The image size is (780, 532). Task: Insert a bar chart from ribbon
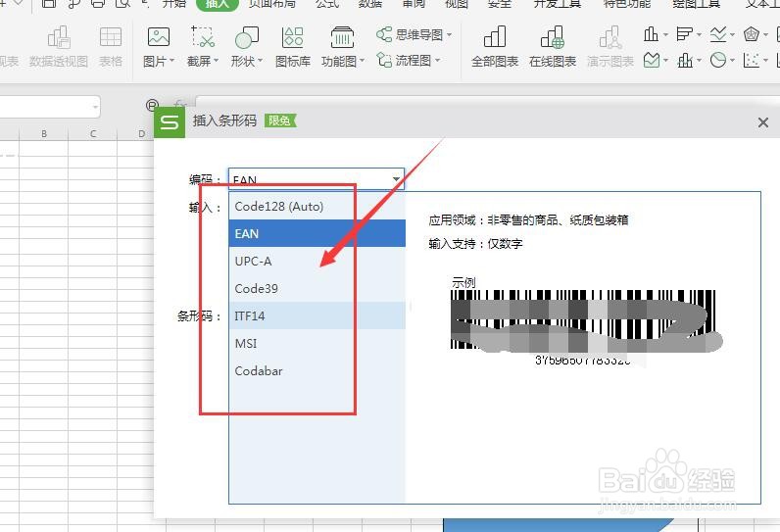coord(684,34)
